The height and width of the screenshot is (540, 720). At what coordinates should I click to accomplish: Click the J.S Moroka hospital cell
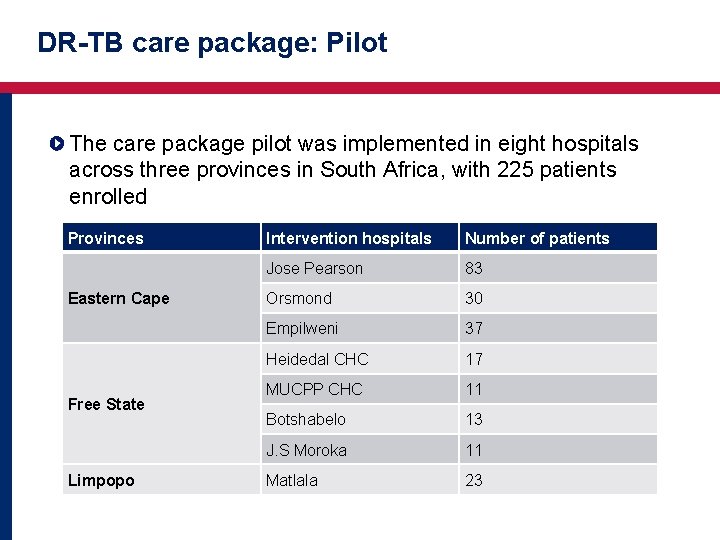[x=360, y=449]
